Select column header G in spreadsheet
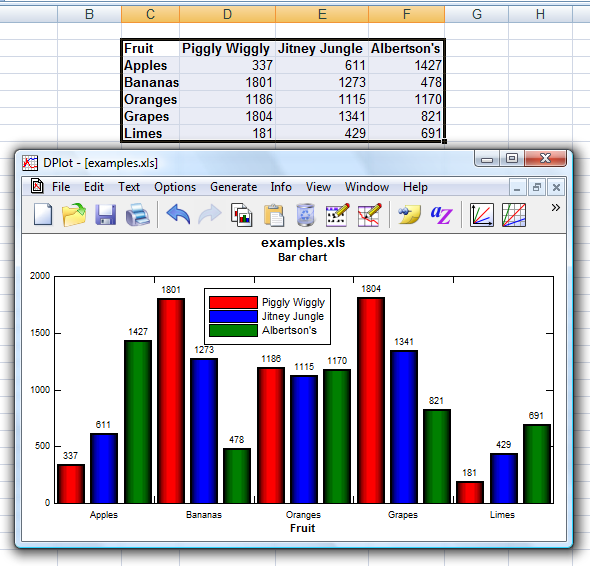 [x=477, y=14]
